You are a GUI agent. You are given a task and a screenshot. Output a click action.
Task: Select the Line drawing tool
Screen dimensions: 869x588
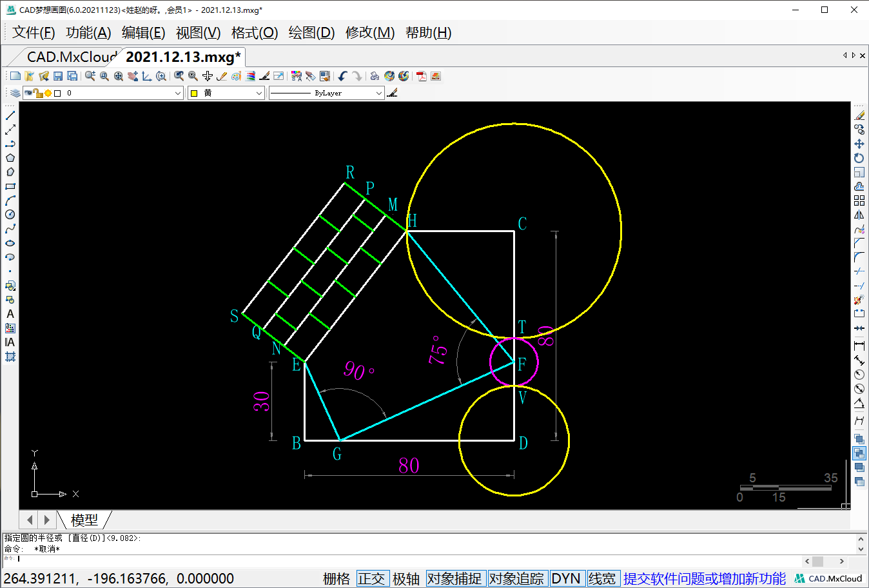10,115
